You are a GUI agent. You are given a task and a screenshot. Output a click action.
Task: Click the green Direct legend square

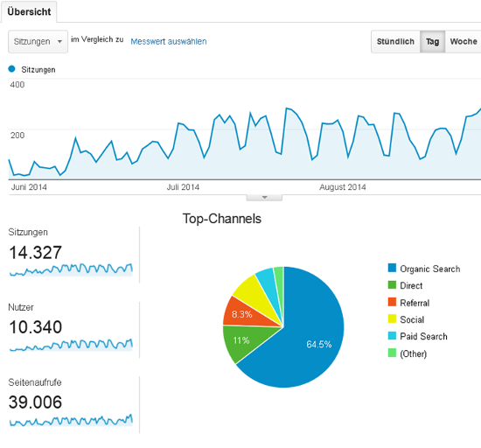tap(392, 284)
